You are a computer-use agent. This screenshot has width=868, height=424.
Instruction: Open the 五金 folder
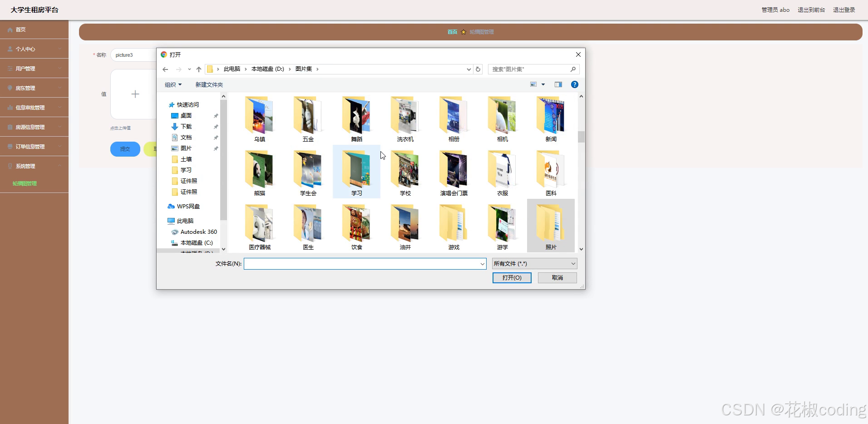click(x=308, y=119)
